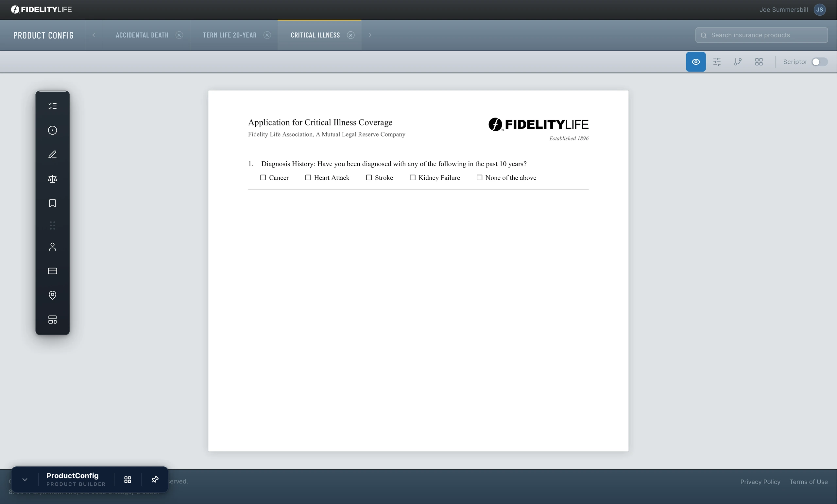Open the checklist icon in sidebar
Screen dimensions: 837x504
[x=52, y=106]
